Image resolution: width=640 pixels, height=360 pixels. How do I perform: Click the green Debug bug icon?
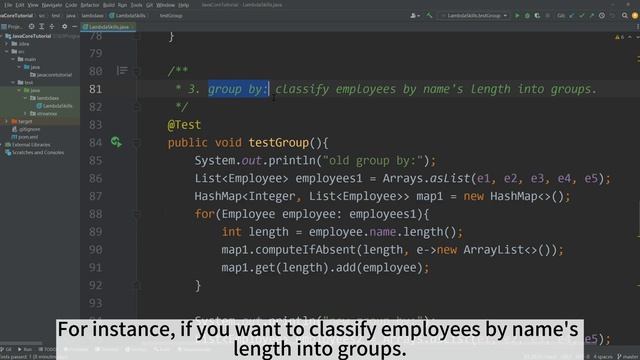[x=527, y=16]
